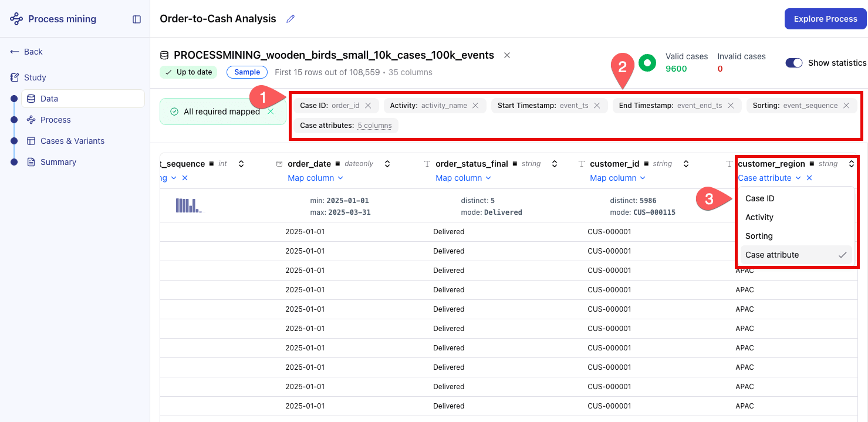868x422 pixels.
Task: Collapse the sidebar panel icon
Action: pos(137,19)
